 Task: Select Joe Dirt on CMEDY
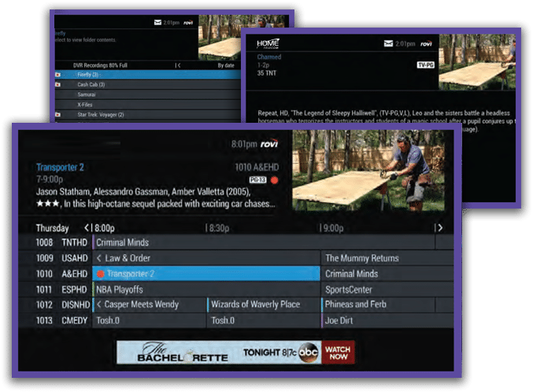coord(387,320)
